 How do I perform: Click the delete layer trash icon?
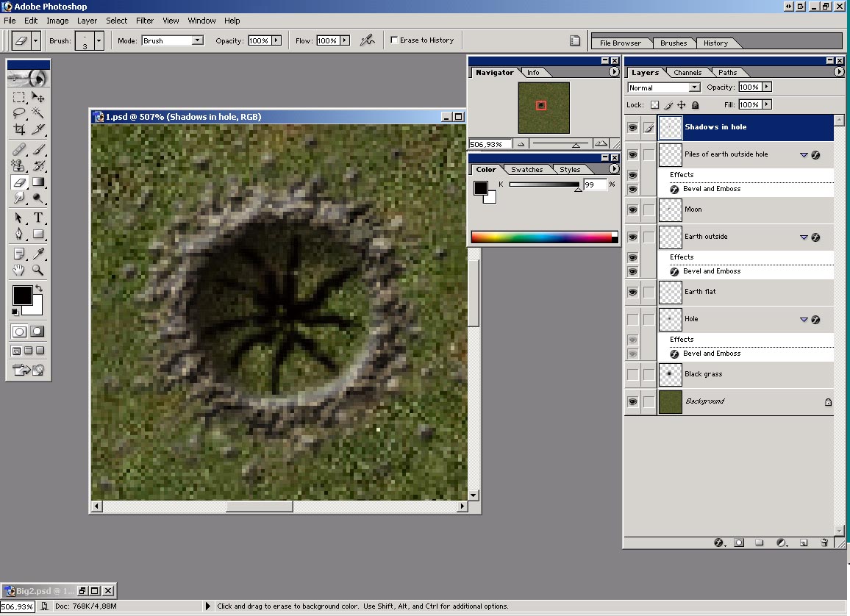[824, 542]
